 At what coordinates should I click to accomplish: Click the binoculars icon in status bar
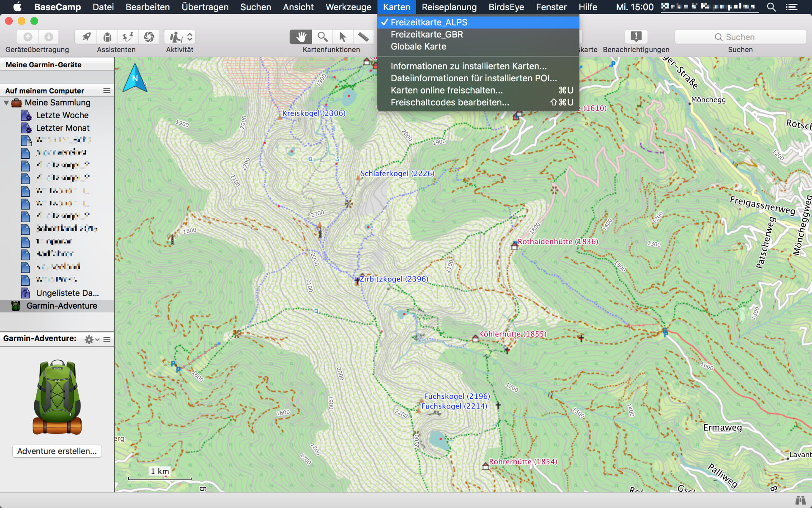[x=800, y=500]
